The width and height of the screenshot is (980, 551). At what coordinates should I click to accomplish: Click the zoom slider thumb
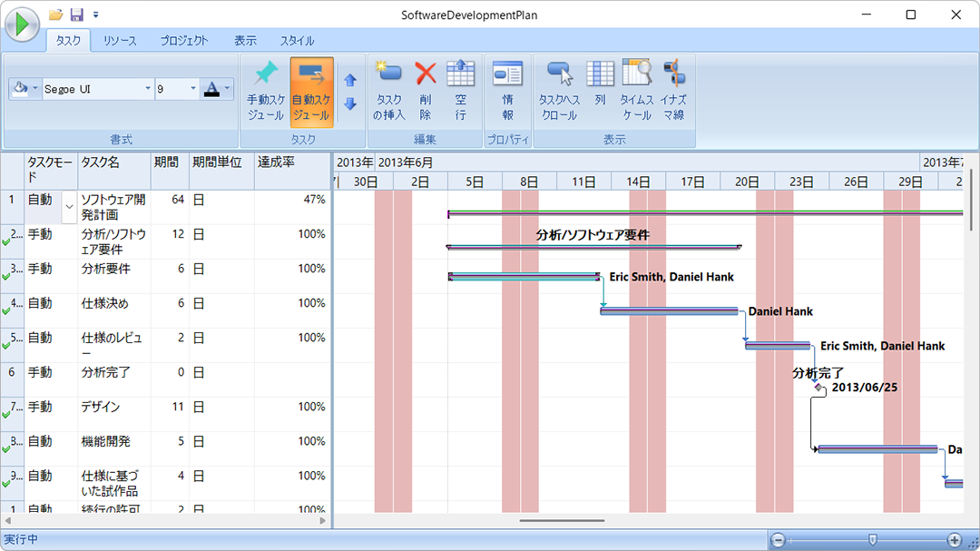(x=873, y=540)
